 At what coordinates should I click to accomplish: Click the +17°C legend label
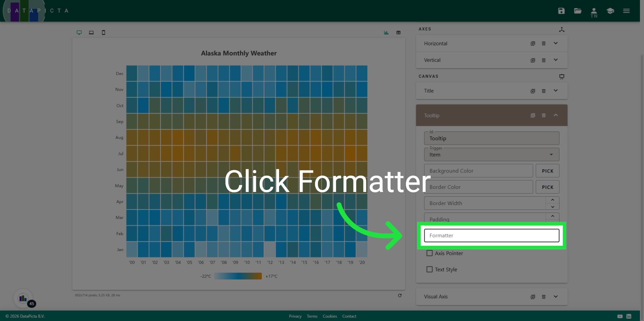pyautogui.click(x=271, y=276)
